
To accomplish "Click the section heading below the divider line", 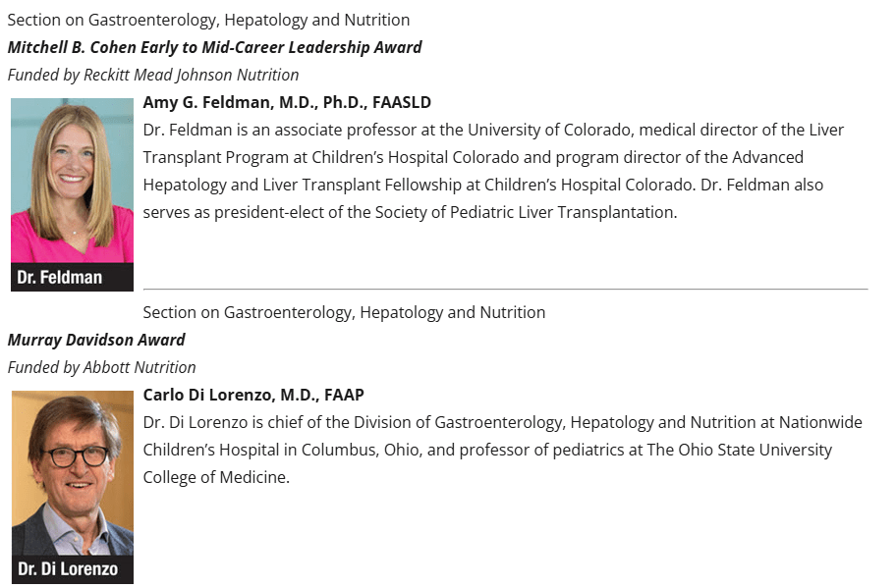I will 344,312.
